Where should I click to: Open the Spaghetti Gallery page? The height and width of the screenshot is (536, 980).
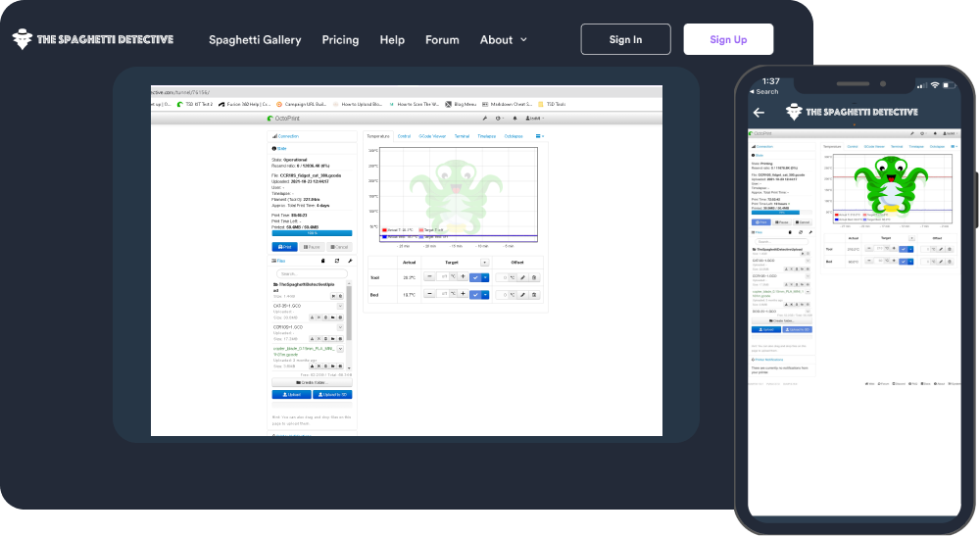255,40
